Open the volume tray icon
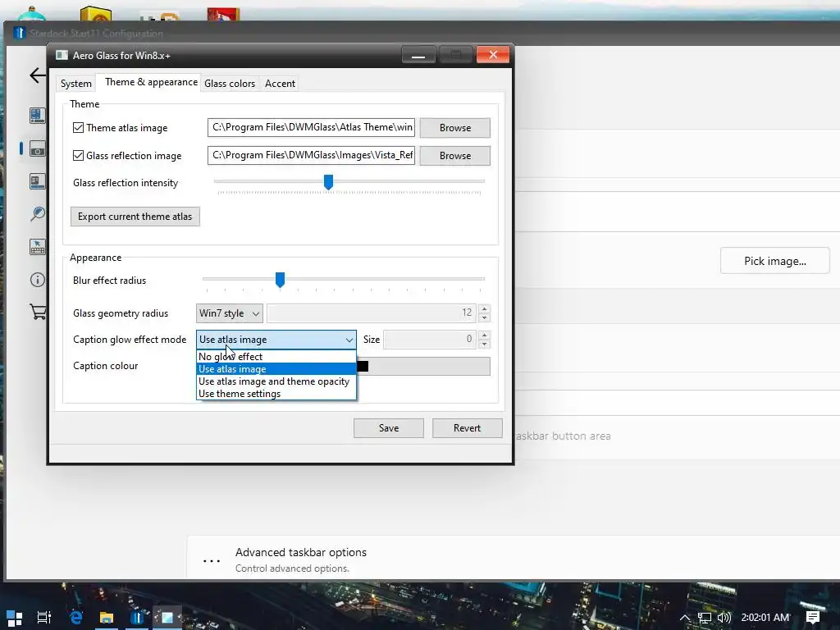This screenshot has width=840, height=630. (724, 618)
